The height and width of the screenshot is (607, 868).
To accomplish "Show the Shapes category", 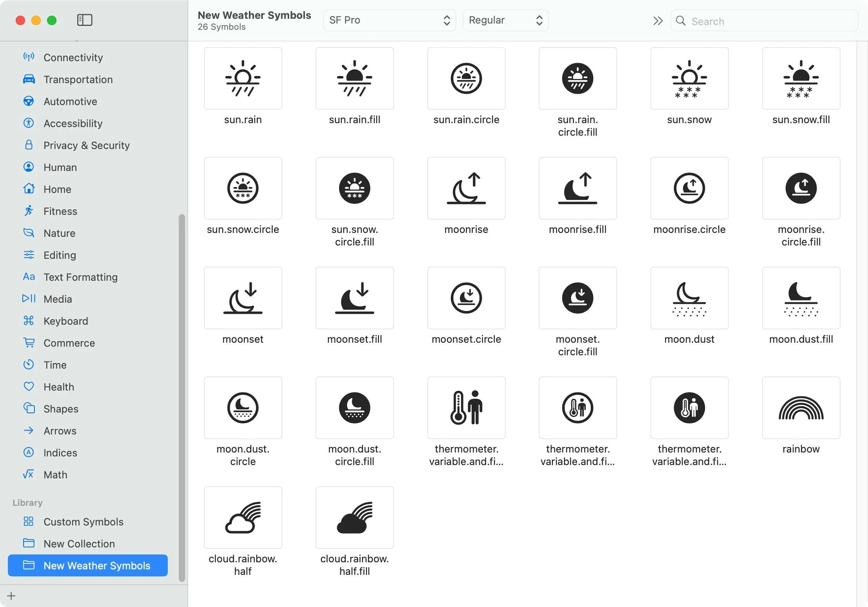I will coord(88,409).
